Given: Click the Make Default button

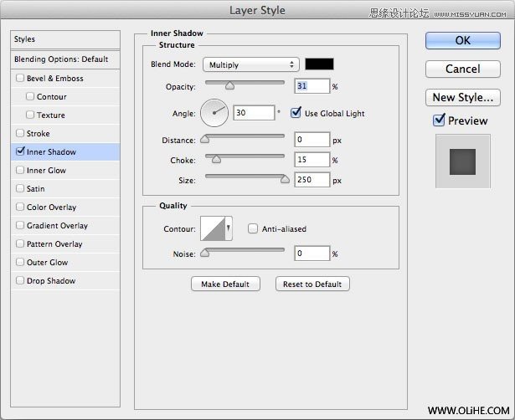Looking at the screenshot, I should [x=225, y=284].
